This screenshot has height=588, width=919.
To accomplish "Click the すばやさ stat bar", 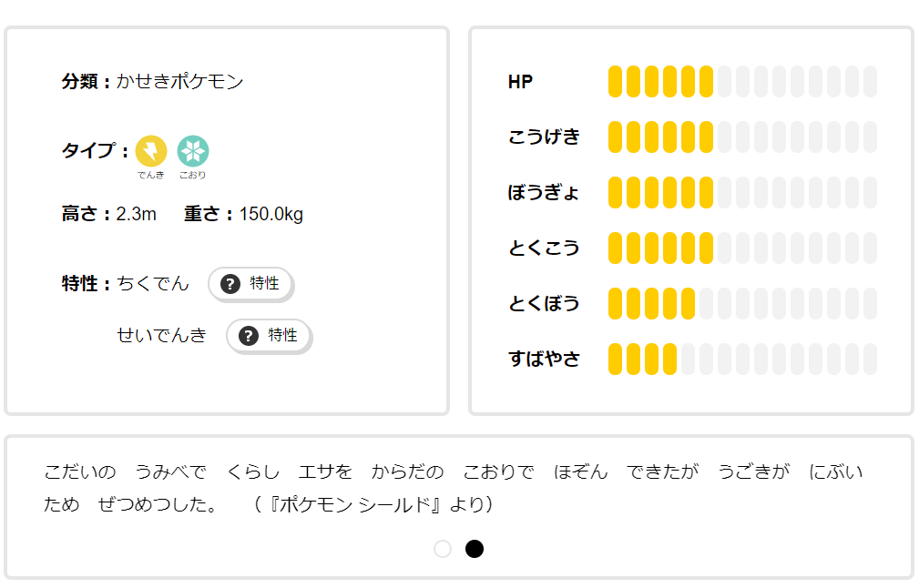I will coord(741,359).
